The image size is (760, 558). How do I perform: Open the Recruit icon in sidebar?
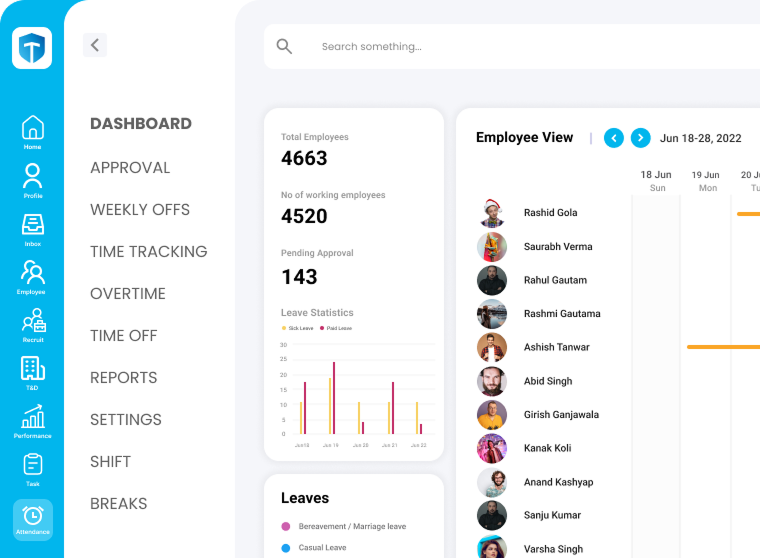[x=32, y=321]
